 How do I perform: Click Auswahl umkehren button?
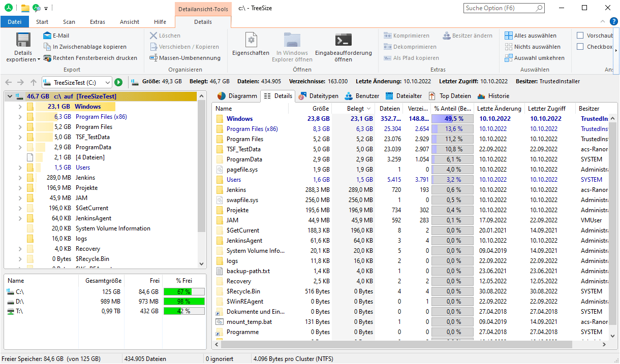534,58
